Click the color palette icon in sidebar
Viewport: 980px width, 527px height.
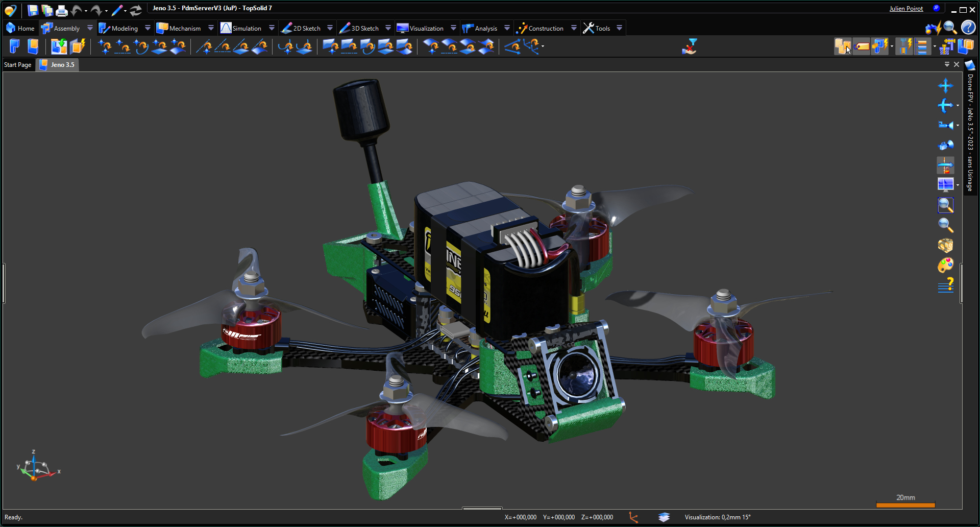click(x=945, y=265)
